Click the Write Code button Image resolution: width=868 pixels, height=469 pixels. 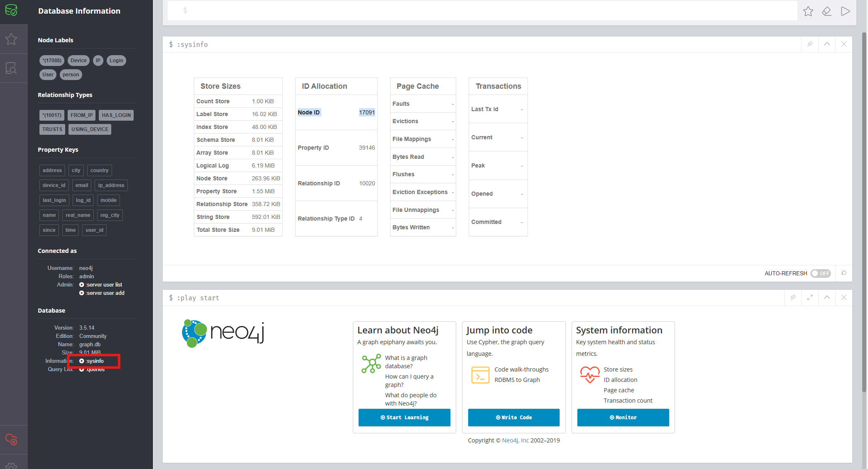point(513,417)
